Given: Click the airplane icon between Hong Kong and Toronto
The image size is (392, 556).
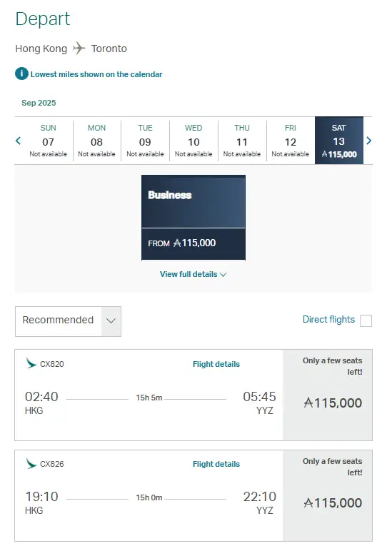Looking at the screenshot, I should coord(79,49).
